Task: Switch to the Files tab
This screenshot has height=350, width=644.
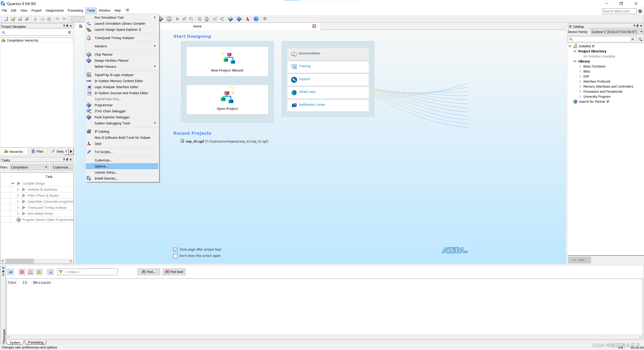Action: click(37, 151)
